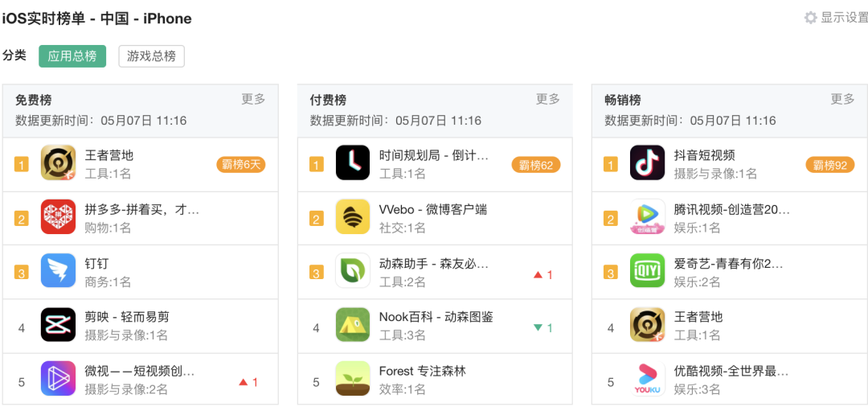Click the 显示设置 gear icon
The height and width of the screenshot is (411, 868).
pyautogui.click(x=810, y=18)
